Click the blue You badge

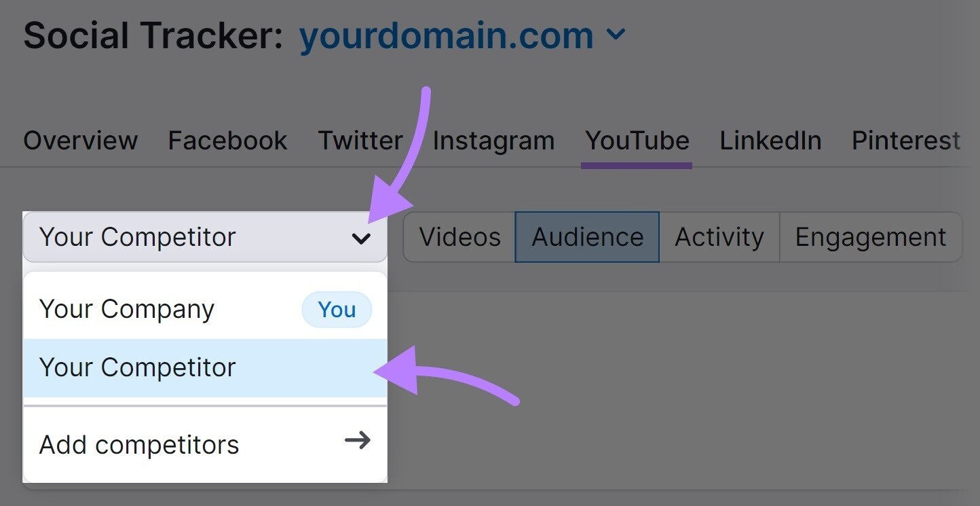point(337,309)
